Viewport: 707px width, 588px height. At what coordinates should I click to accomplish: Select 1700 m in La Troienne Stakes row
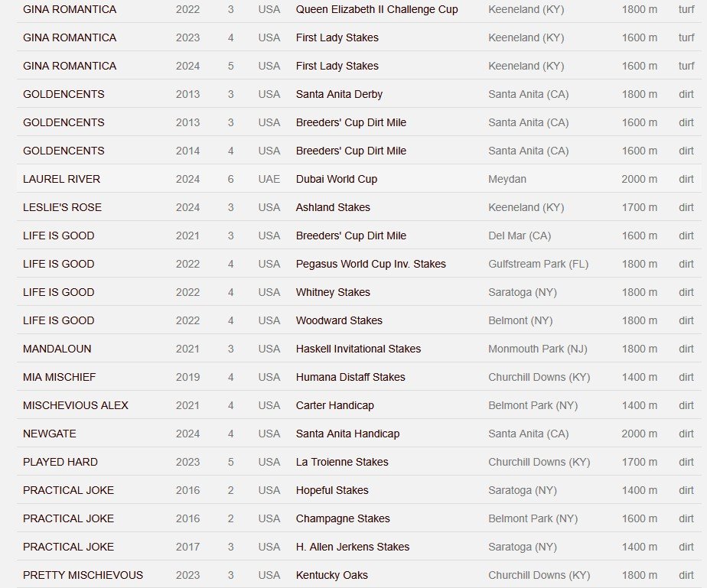(640, 463)
